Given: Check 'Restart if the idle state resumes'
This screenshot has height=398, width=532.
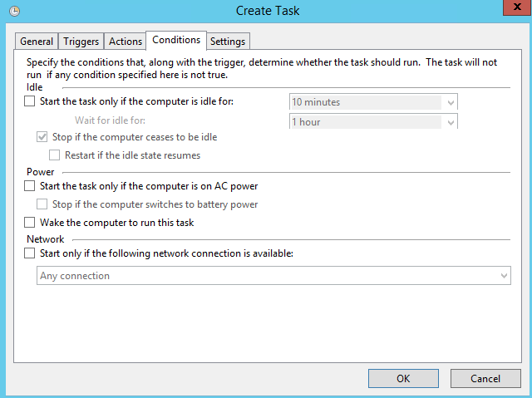Looking at the screenshot, I should 56,155.
